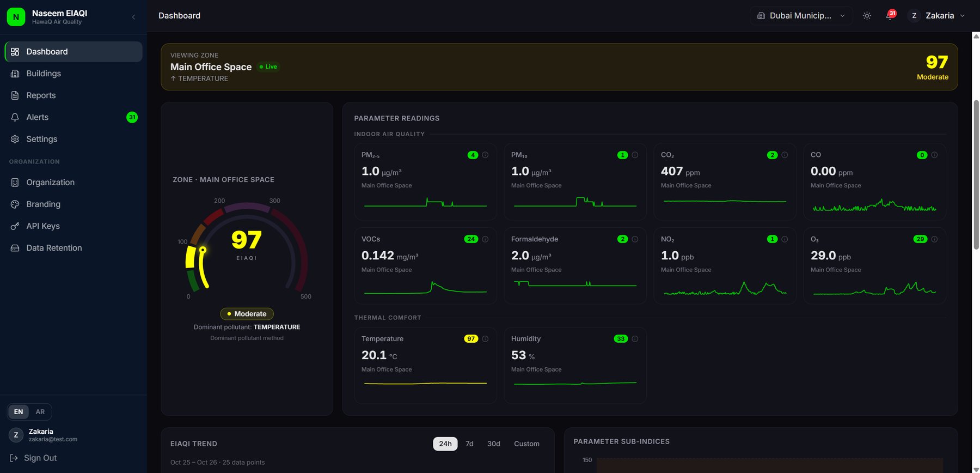Choose Custom trend range

pos(526,444)
